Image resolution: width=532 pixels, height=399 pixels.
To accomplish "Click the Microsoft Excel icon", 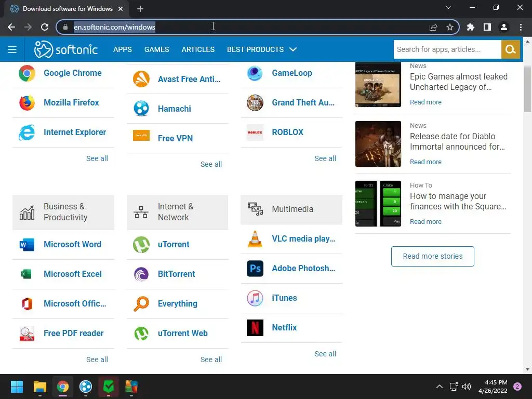I will tap(26, 274).
